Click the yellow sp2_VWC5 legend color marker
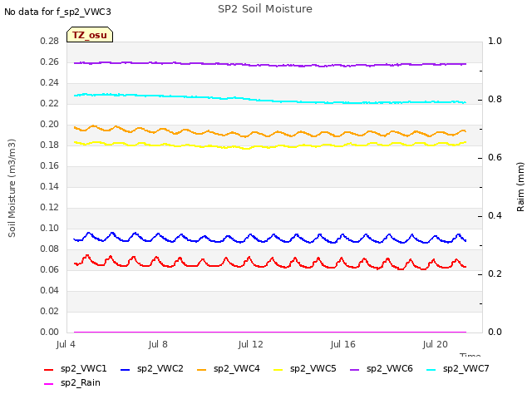 278,369
